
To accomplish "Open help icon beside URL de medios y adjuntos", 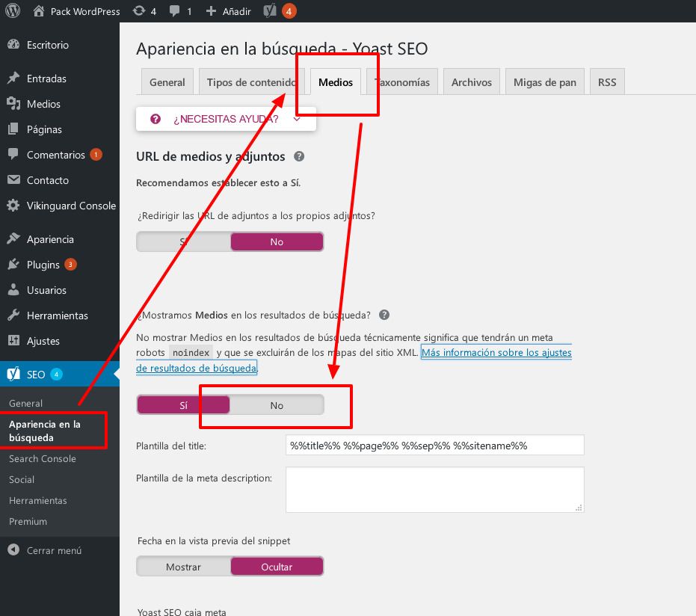I will pos(299,156).
